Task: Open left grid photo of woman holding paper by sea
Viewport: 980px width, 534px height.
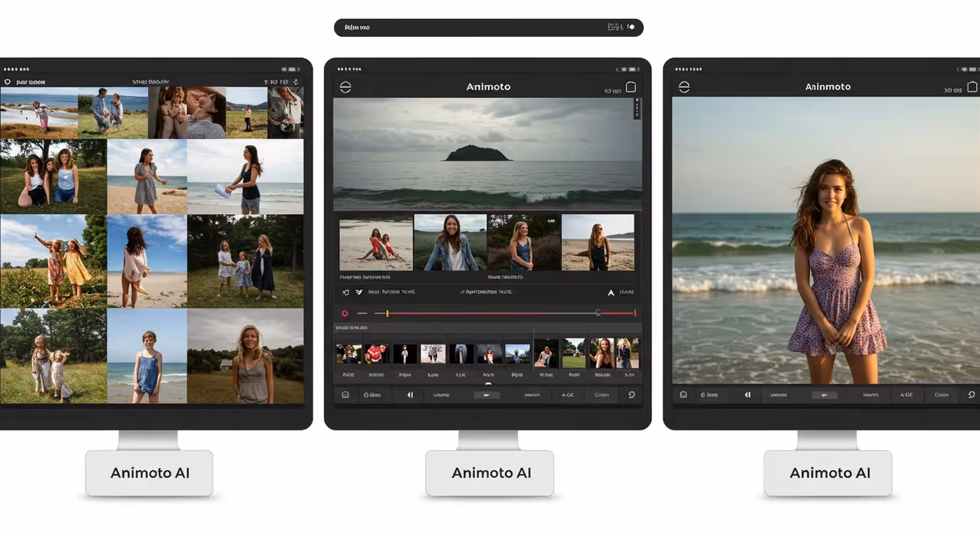Action: point(245,176)
